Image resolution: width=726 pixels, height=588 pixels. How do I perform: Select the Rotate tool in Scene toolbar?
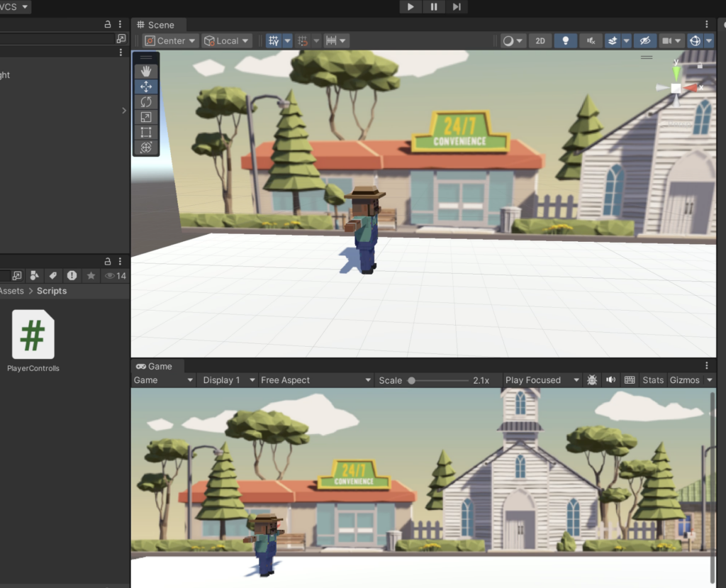(x=146, y=101)
